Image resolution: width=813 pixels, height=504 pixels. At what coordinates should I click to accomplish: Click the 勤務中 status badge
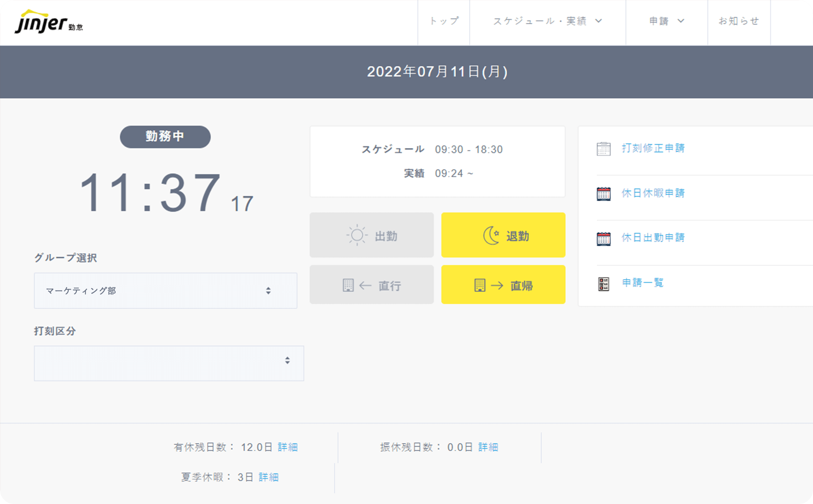click(x=165, y=137)
